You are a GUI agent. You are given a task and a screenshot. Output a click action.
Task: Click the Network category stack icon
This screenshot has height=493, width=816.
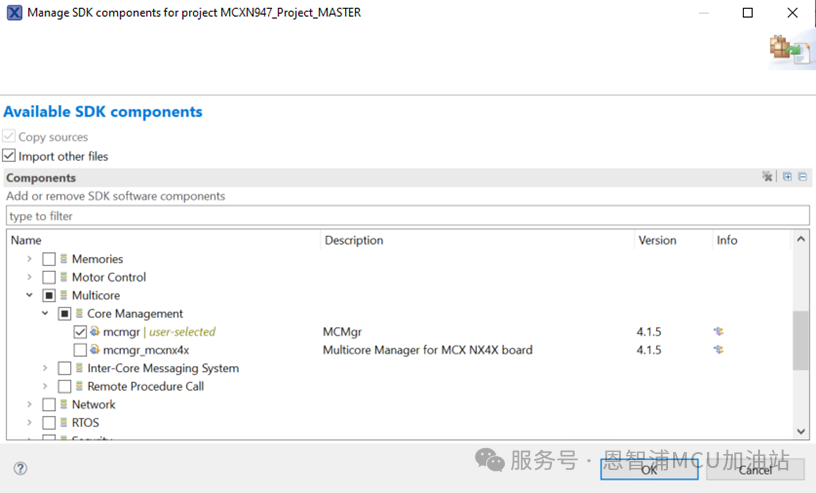click(63, 404)
